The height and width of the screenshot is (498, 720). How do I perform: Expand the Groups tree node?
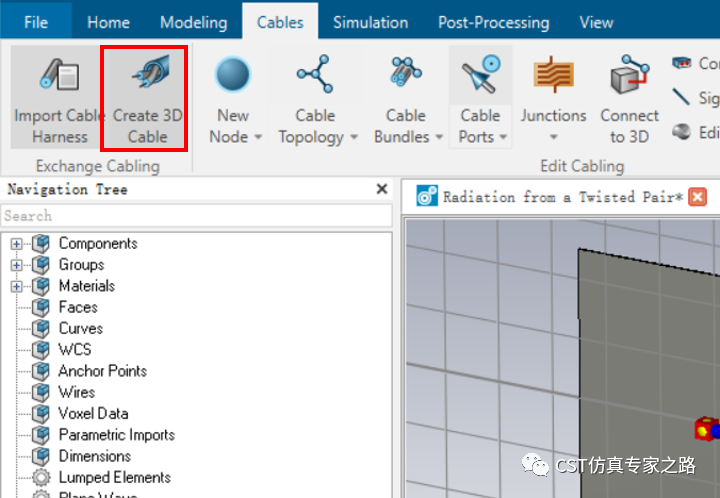(x=16, y=265)
